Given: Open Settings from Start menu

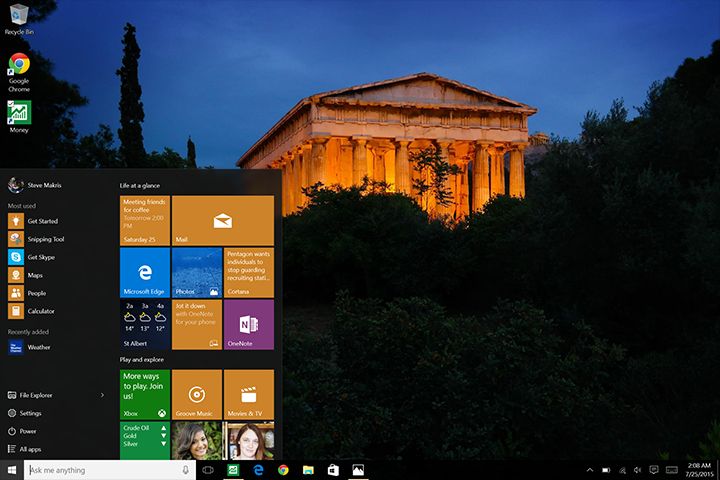Looking at the screenshot, I should click(x=30, y=413).
